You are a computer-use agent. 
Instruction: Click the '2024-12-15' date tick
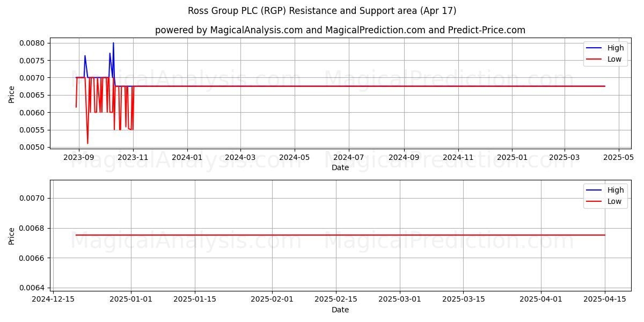coord(53,300)
